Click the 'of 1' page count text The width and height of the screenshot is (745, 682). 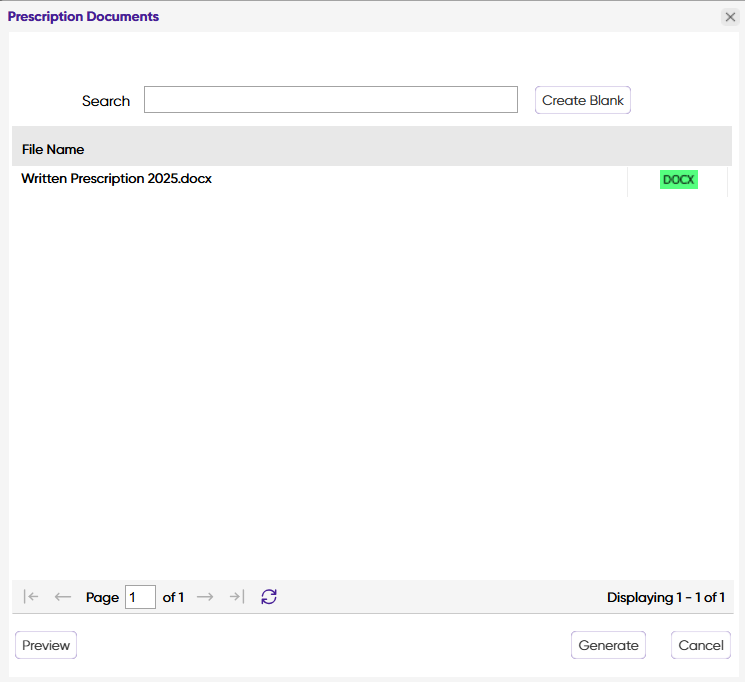pos(173,597)
